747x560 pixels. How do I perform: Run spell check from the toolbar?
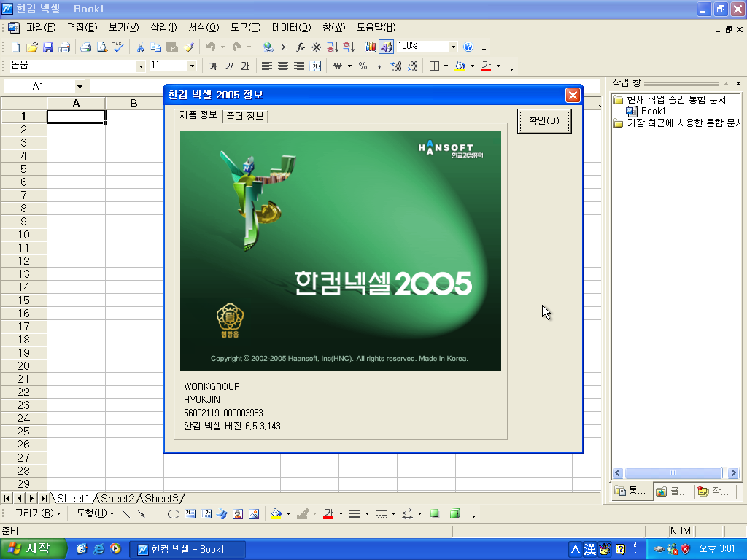coord(118,47)
